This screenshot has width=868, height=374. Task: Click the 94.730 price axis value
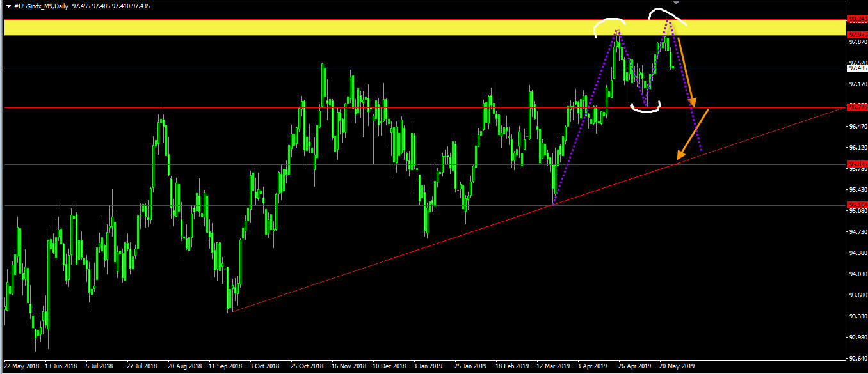coord(857,231)
